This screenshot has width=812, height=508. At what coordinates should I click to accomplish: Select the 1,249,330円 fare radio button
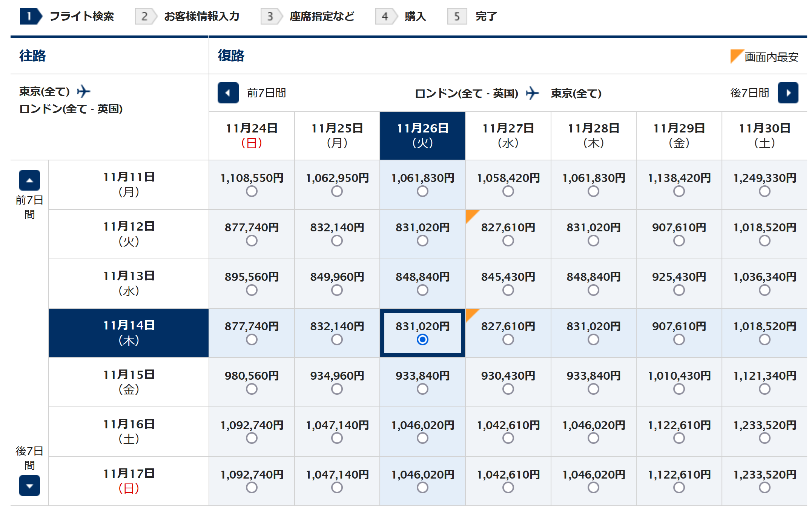764,191
